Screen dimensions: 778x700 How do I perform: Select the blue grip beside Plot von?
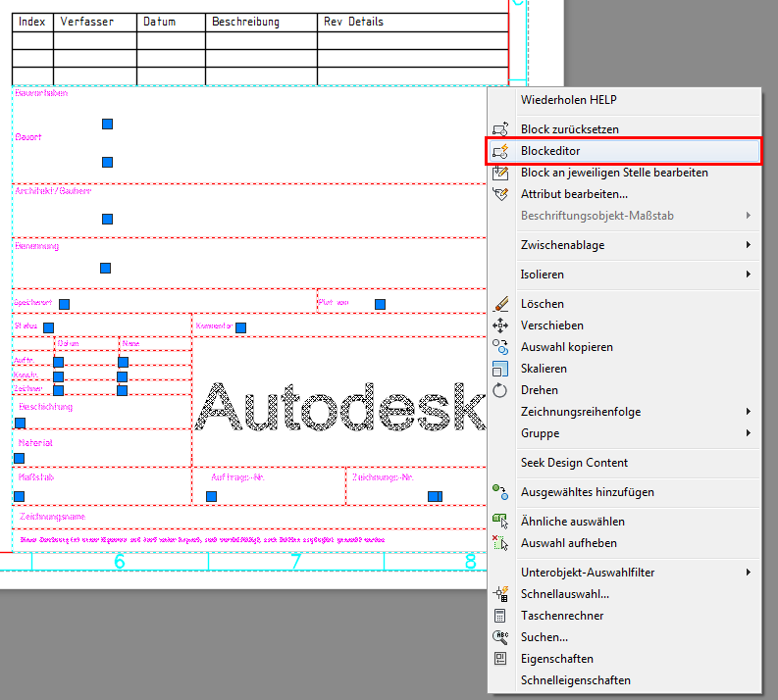pyautogui.click(x=380, y=304)
